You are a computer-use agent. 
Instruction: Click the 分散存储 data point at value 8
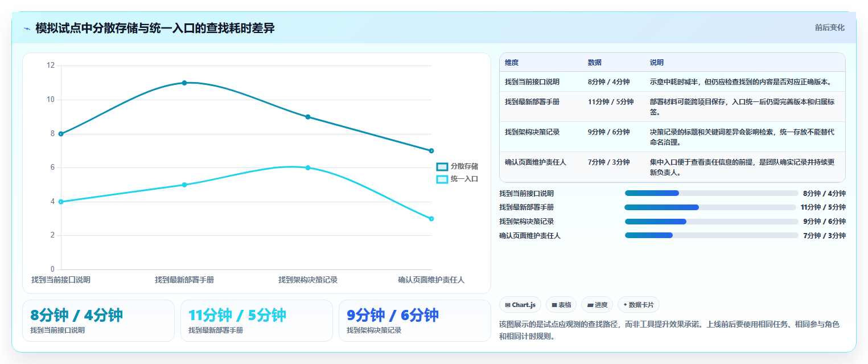pos(61,134)
